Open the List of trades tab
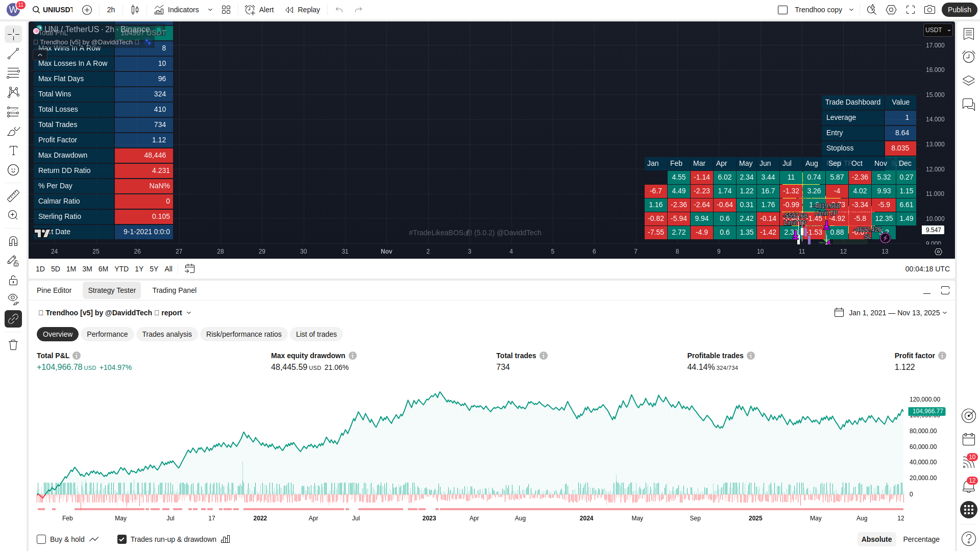The height and width of the screenshot is (551, 980). click(316, 334)
